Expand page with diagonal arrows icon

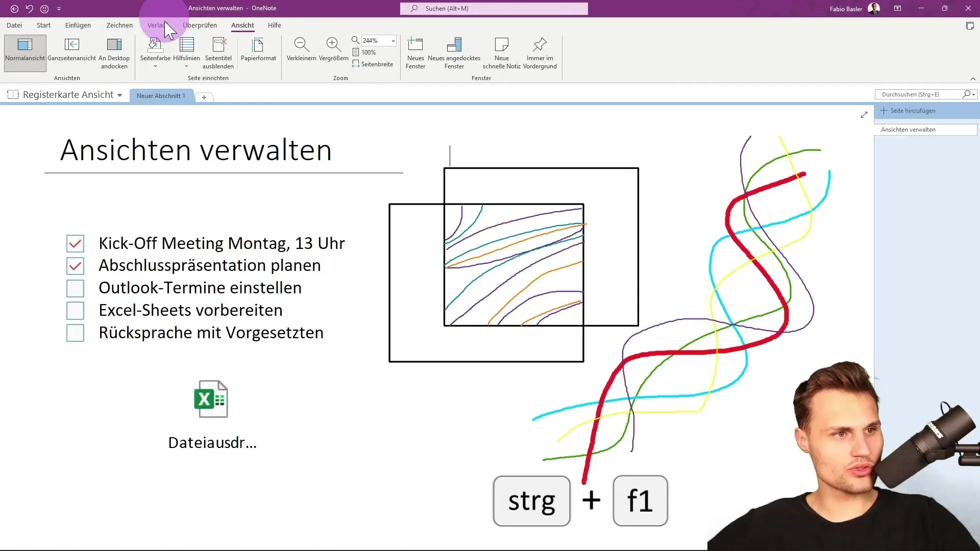(x=864, y=115)
